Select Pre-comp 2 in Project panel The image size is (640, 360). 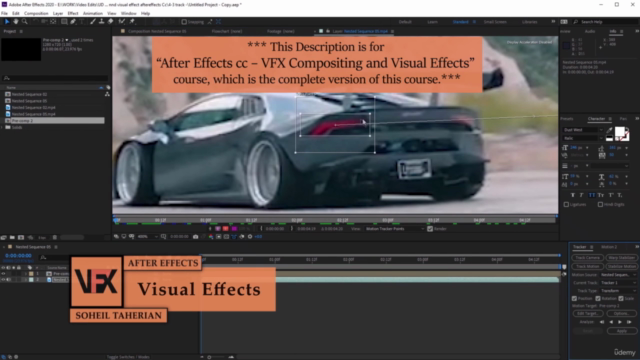55,121
